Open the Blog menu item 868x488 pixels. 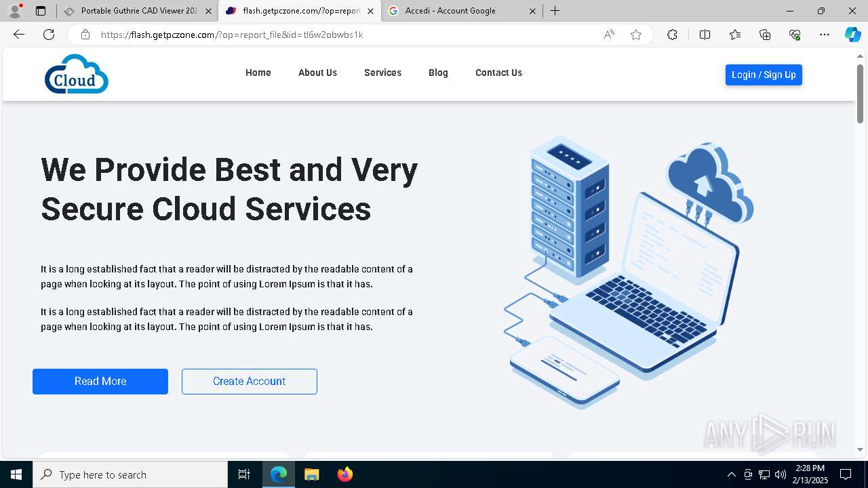[x=438, y=73]
